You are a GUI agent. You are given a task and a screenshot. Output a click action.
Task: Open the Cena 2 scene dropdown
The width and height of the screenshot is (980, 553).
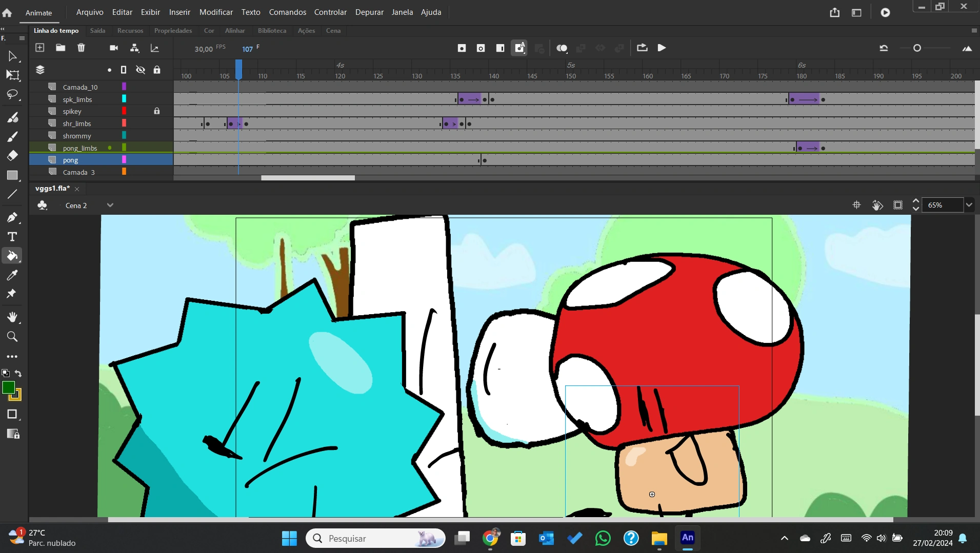[110, 205]
